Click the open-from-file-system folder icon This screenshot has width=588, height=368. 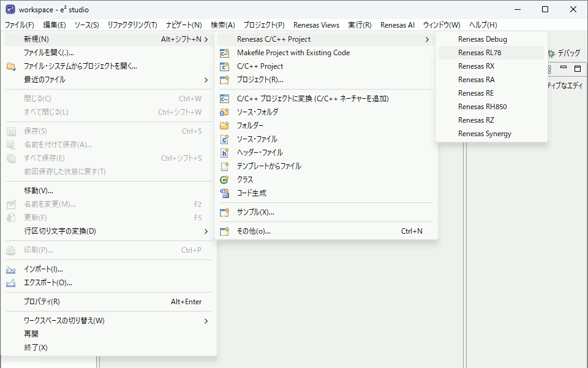pyautogui.click(x=11, y=66)
